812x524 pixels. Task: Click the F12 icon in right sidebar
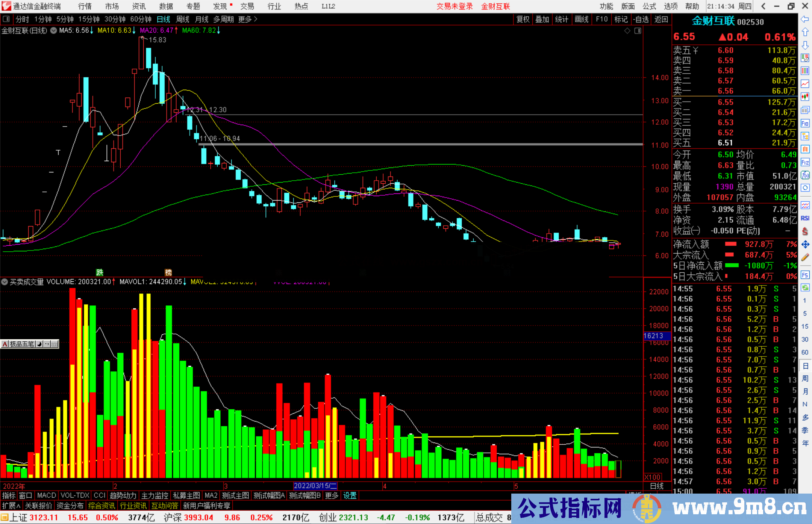[805, 162]
